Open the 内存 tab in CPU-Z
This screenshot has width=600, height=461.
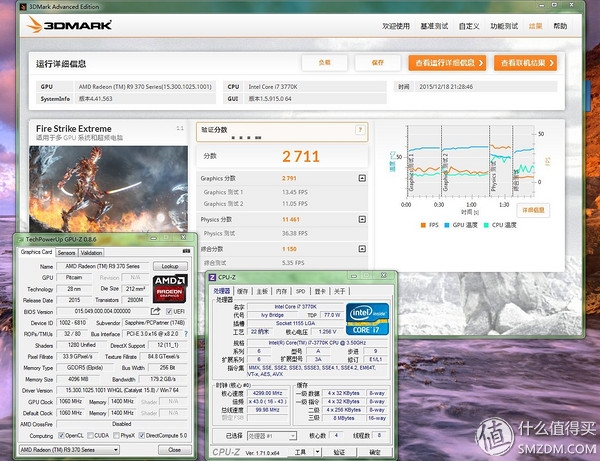click(x=282, y=291)
